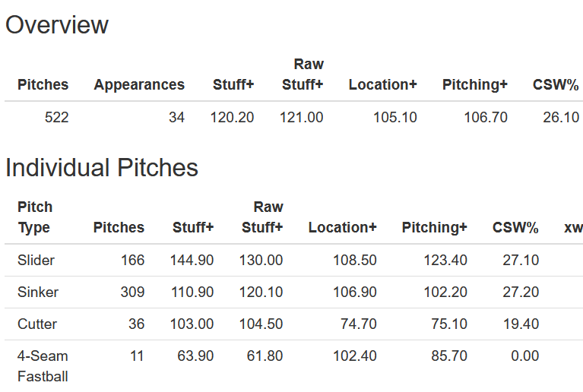Click the Sinker CSW% value 27.20
This screenshot has height=392, width=583.
point(521,292)
